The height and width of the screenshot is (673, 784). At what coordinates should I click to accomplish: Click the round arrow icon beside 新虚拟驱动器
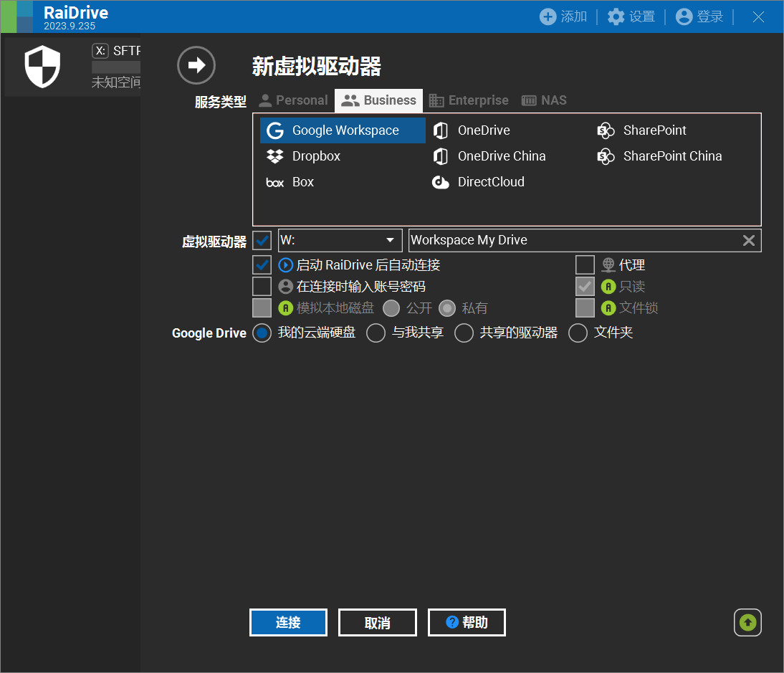coord(196,65)
